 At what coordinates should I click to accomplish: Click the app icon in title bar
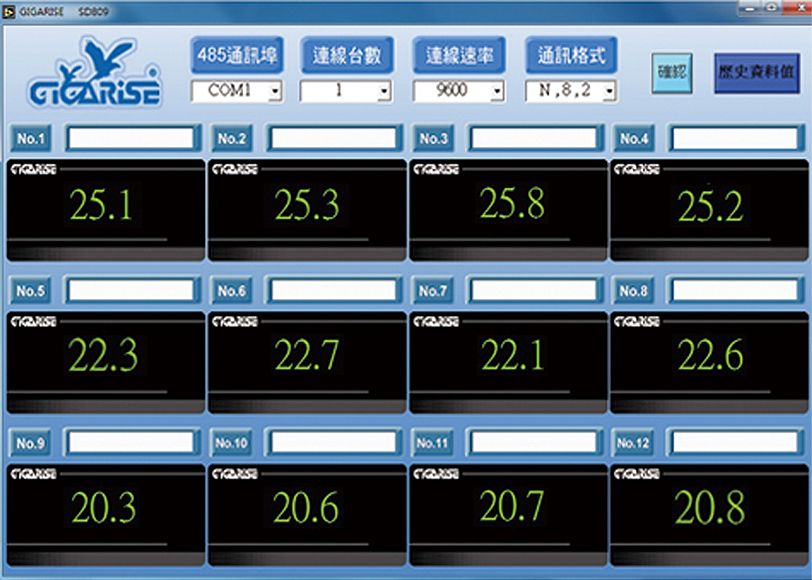(x=9, y=11)
